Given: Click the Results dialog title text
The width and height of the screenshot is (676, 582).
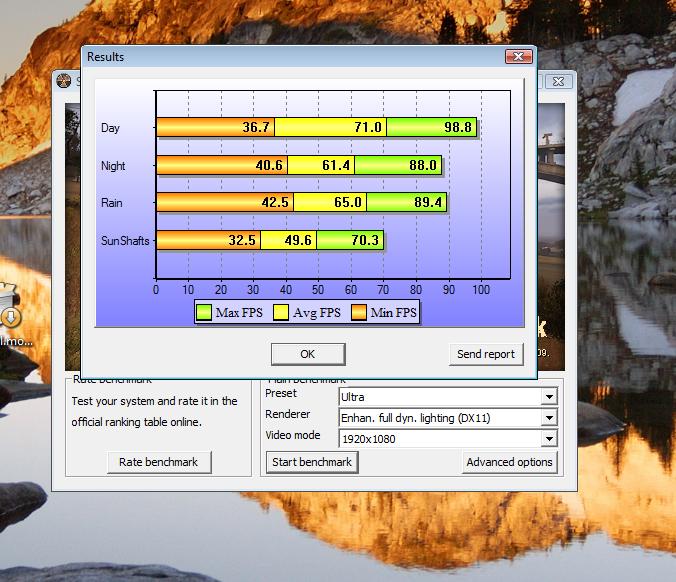Looking at the screenshot, I should click(x=105, y=57).
